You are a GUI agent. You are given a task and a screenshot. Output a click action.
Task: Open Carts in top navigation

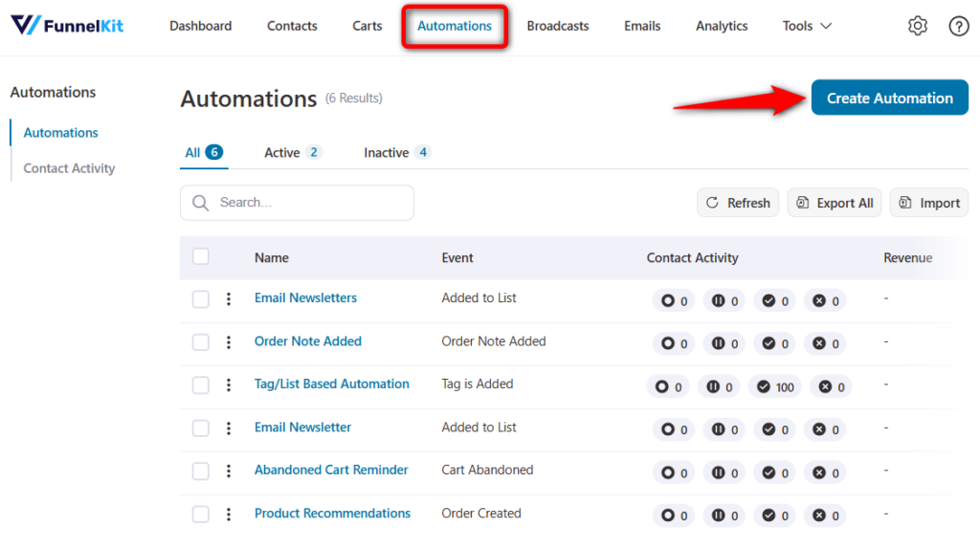(367, 26)
